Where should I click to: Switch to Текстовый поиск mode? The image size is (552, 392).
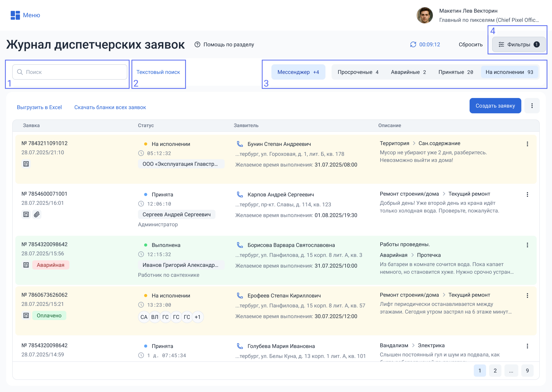[x=158, y=72]
